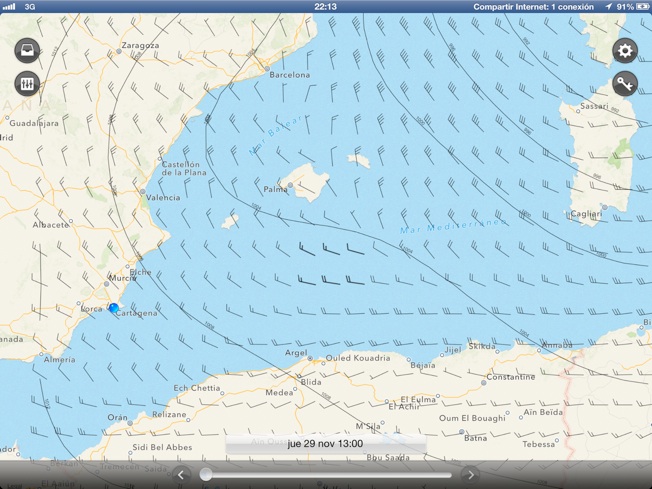Tap the 'Compartir Internet: 1 conexión' status text
The height and width of the screenshot is (489, 652).
coord(533,7)
